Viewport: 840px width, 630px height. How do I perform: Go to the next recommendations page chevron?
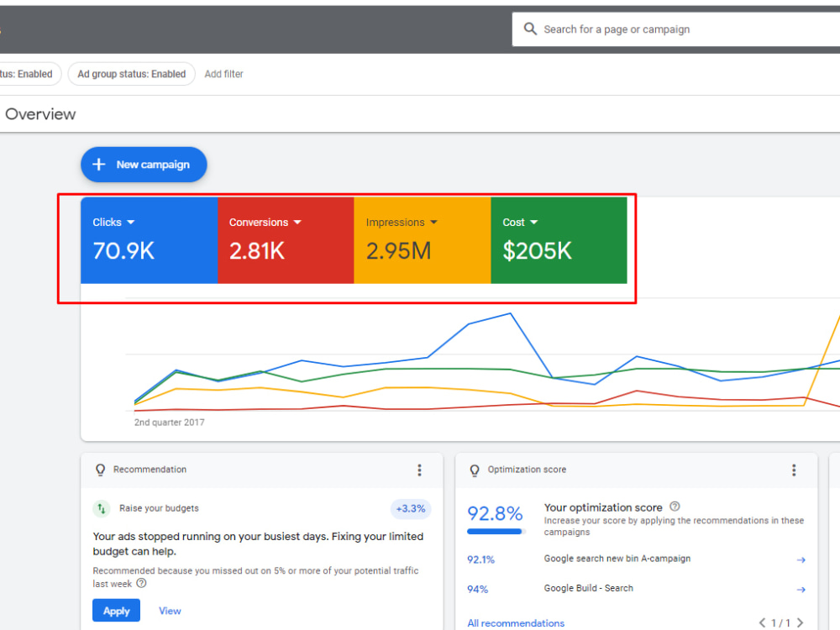(x=800, y=622)
